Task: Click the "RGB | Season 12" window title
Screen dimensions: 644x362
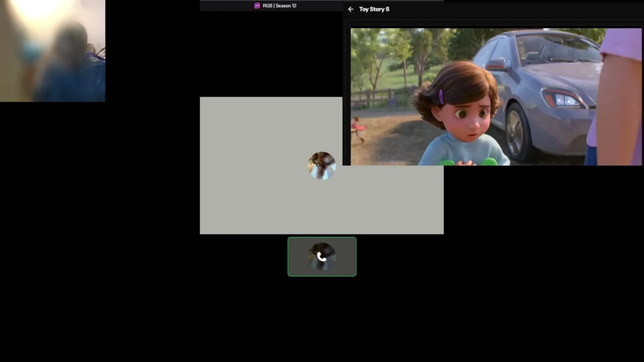Action: point(280,6)
